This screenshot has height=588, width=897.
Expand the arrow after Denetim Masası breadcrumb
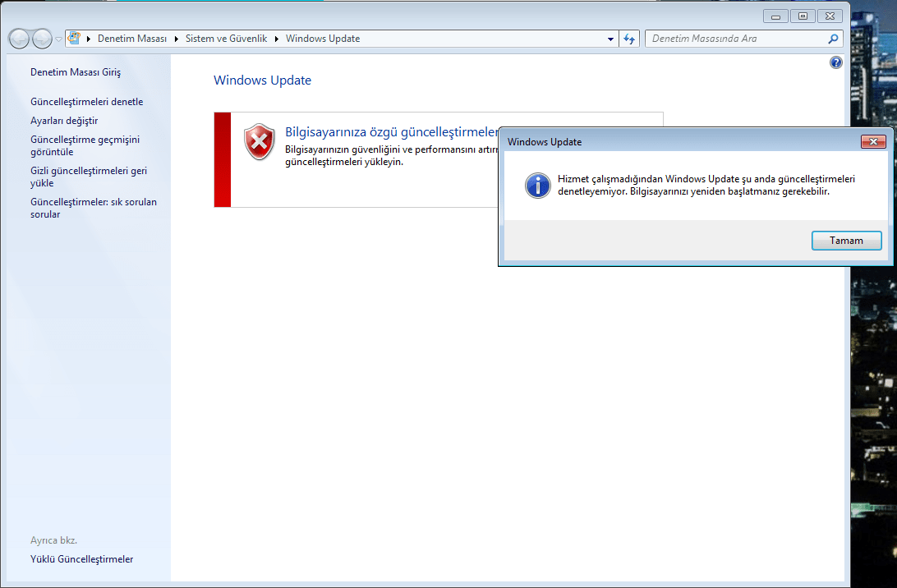tap(176, 39)
